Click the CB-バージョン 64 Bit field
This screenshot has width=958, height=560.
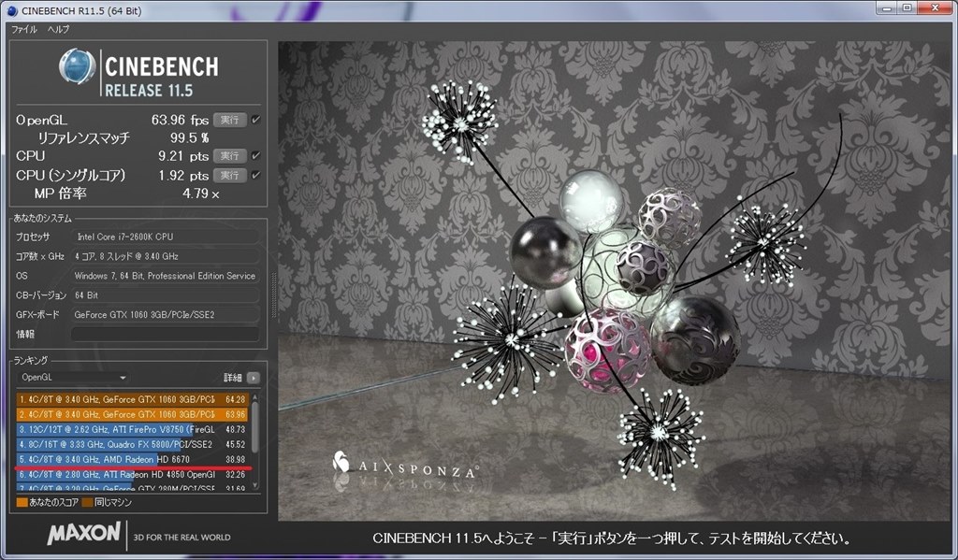point(165,295)
